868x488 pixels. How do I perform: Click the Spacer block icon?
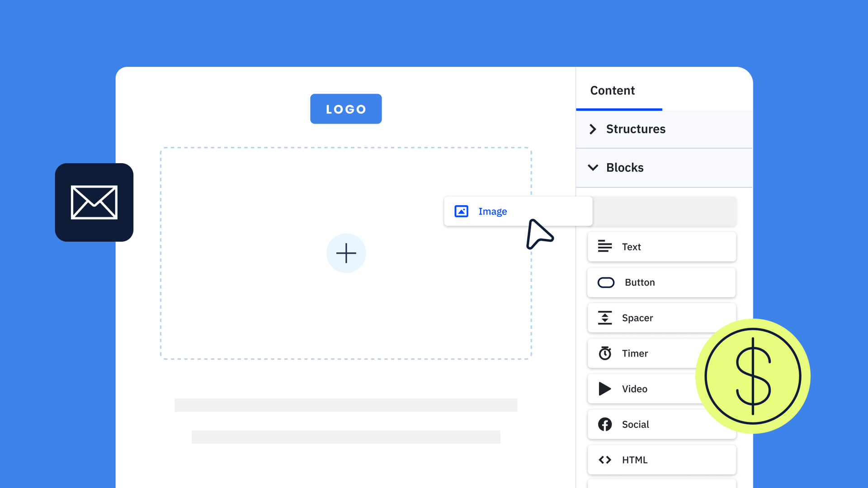(604, 318)
